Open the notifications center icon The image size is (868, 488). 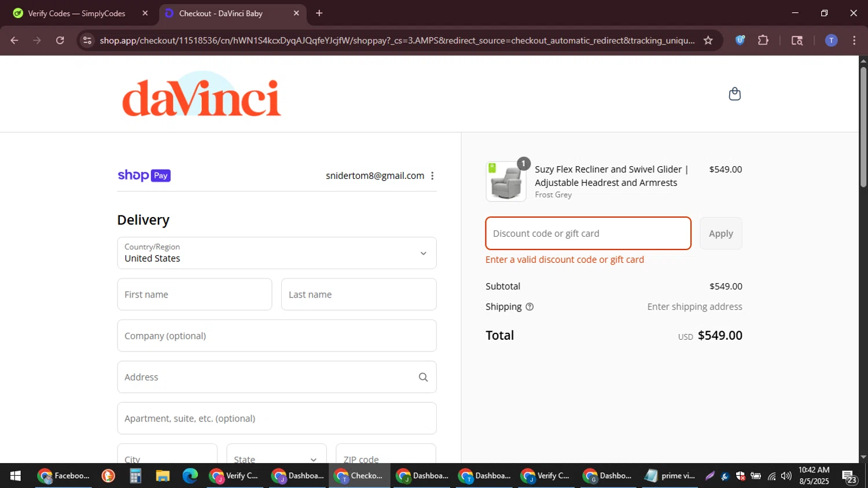pyautogui.click(x=849, y=477)
